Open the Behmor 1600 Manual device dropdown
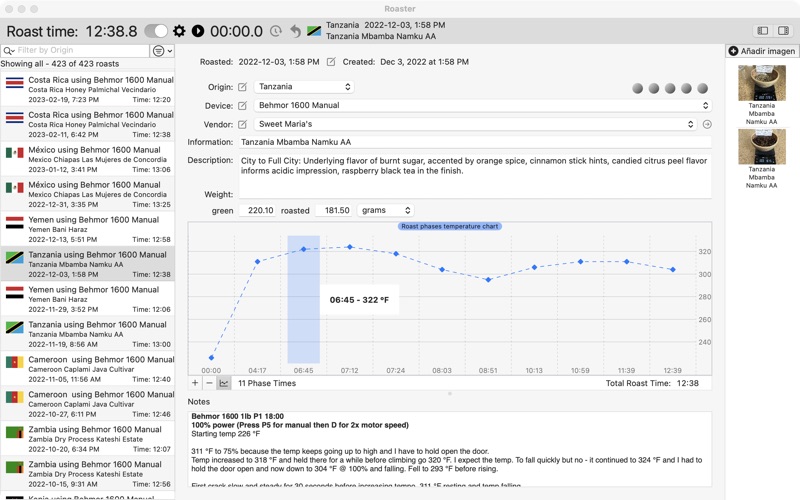Screen dimensions: 800x500 click(x=483, y=106)
